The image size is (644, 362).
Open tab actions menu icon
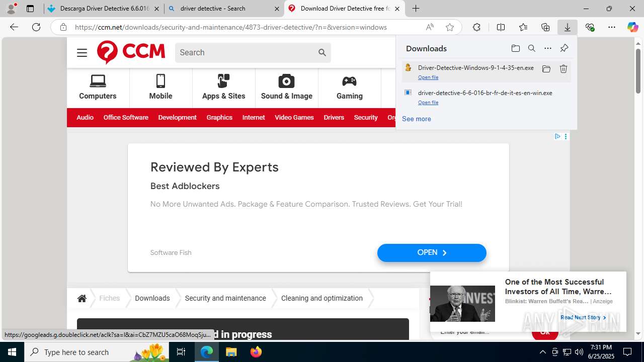coord(30,9)
